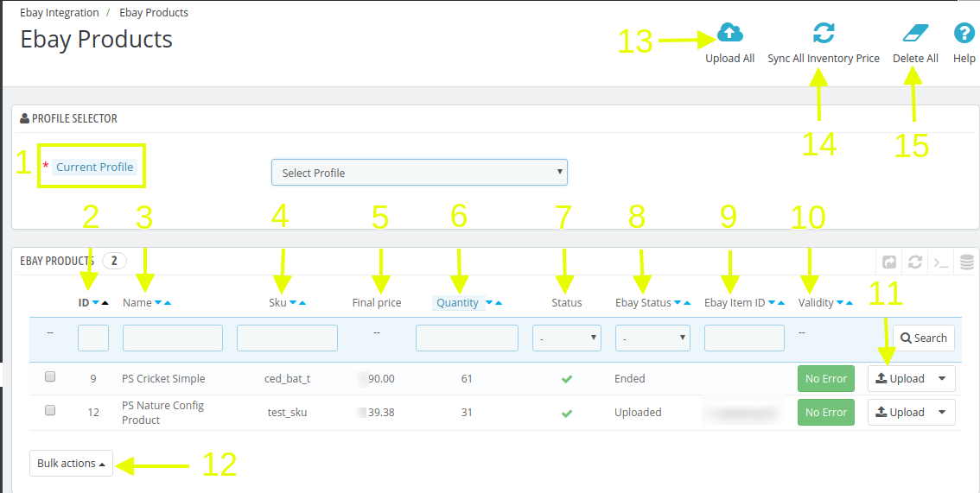Open the Select Profile dropdown
980x493 pixels.
pos(419,173)
